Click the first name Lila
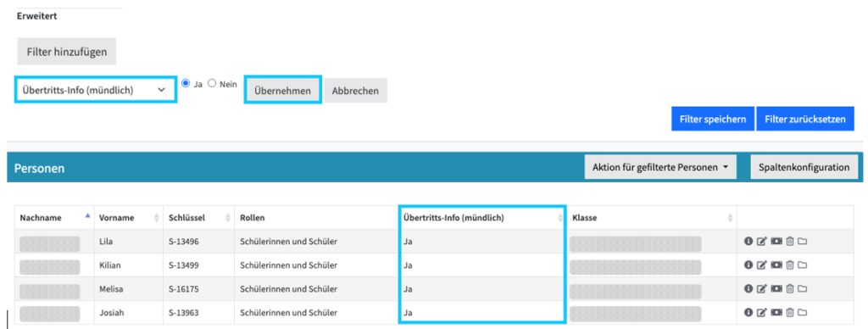The height and width of the screenshot is (329, 868). tap(106, 242)
